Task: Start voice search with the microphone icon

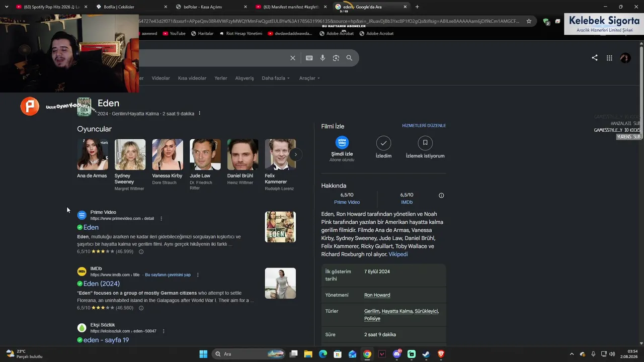Action: tap(323, 58)
